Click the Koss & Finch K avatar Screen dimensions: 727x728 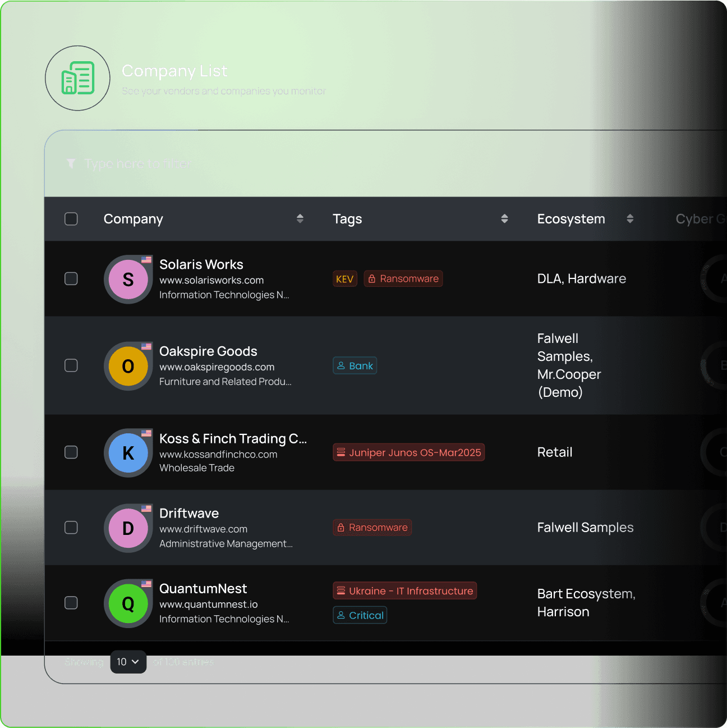pos(128,453)
